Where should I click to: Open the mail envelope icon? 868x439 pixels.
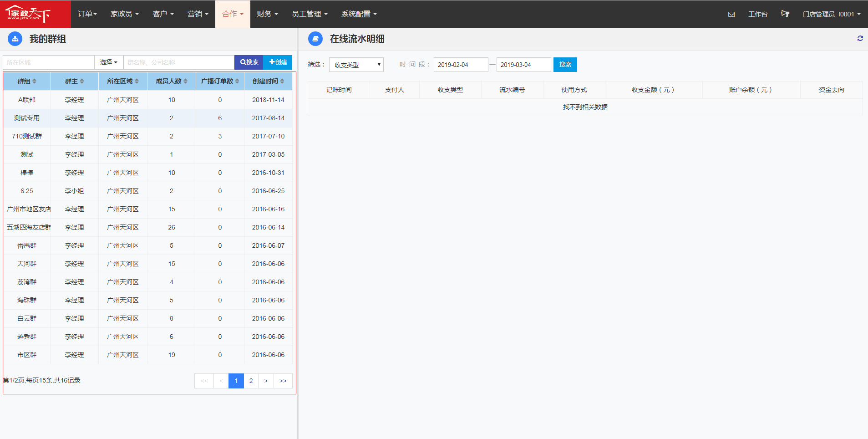731,14
